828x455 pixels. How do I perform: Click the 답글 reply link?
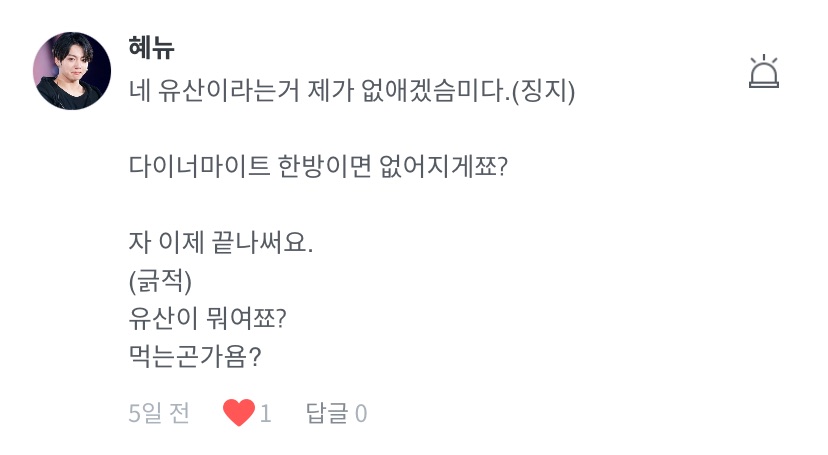pyautogui.click(x=327, y=413)
